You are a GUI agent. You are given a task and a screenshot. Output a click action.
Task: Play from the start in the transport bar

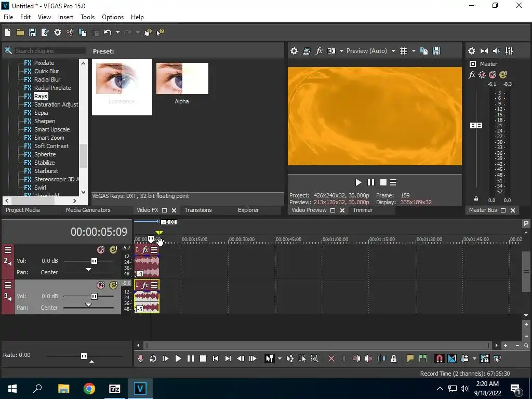click(166, 358)
